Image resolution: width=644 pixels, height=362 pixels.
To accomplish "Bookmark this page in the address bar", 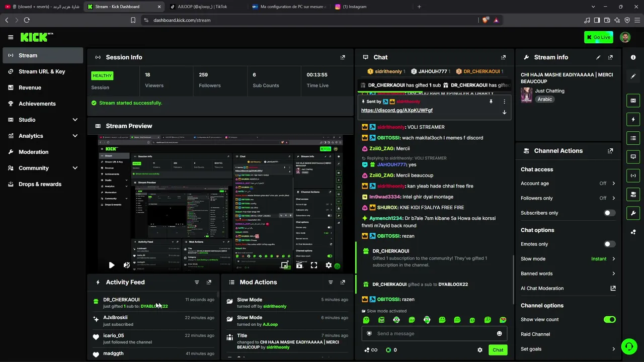I will pyautogui.click(x=133, y=20).
